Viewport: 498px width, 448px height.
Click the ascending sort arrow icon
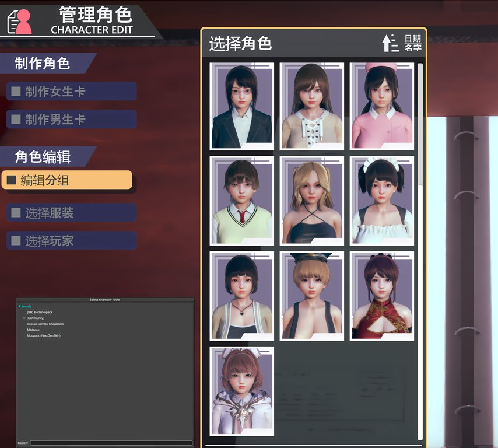pyautogui.click(x=387, y=43)
